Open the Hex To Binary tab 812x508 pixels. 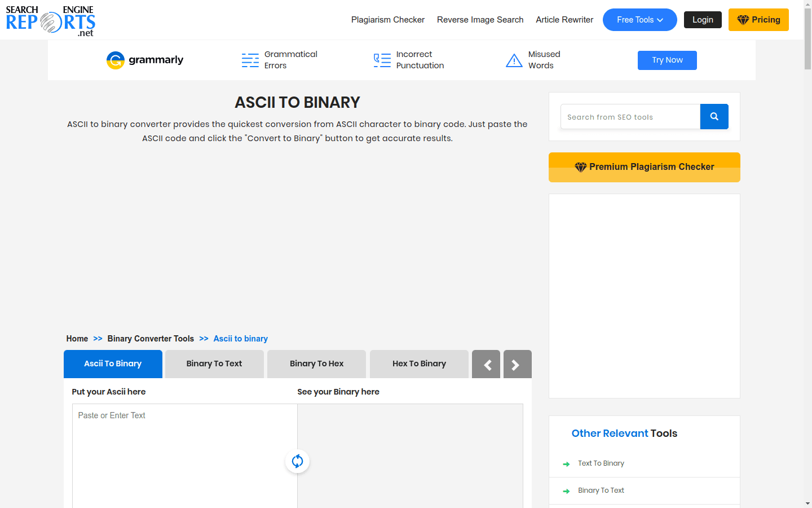tap(419, 364)
